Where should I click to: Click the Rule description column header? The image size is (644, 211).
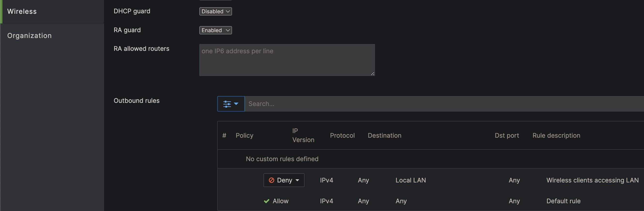tap(556, 136)
